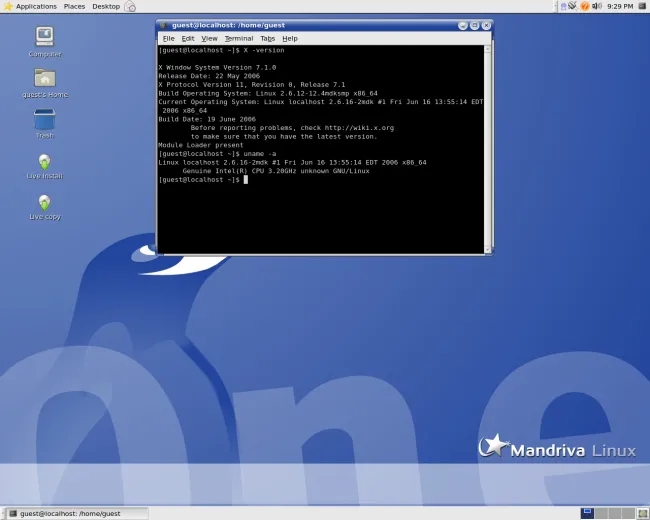Click the purple user icon in system tray
Viewport: 650px width, 520px height.
[563, 6]
